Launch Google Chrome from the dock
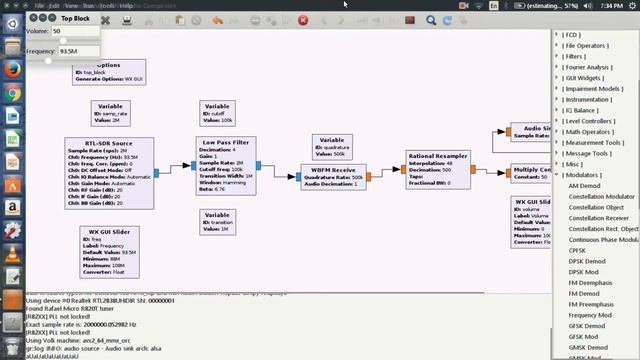The height and width of the screenshot is (360, 640). (x=13, y=93)
